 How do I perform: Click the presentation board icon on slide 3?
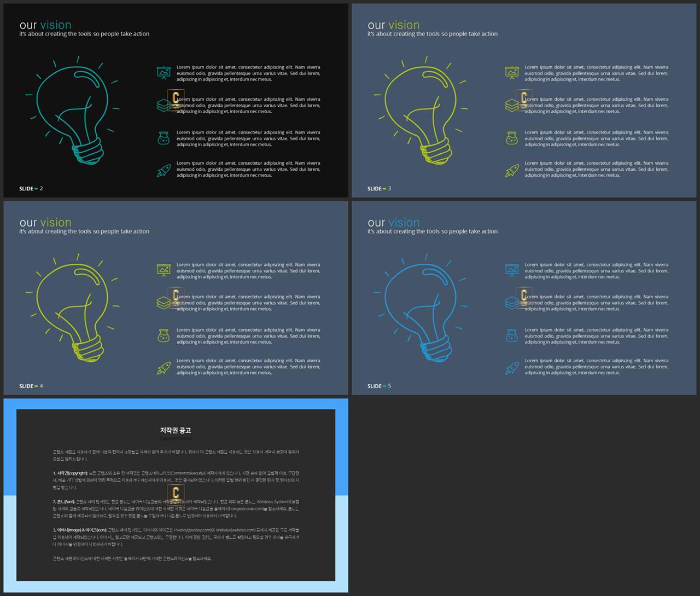(x=512, y=73)
